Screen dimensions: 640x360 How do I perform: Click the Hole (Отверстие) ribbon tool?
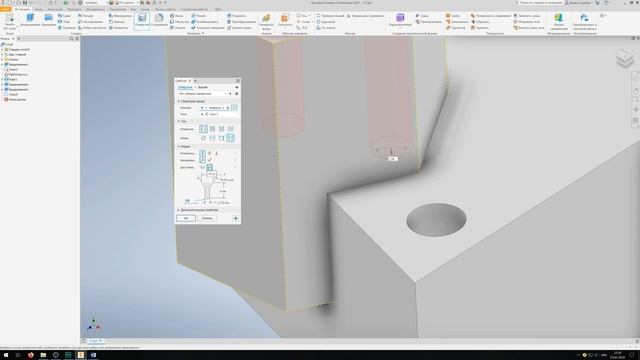(142, 20)
